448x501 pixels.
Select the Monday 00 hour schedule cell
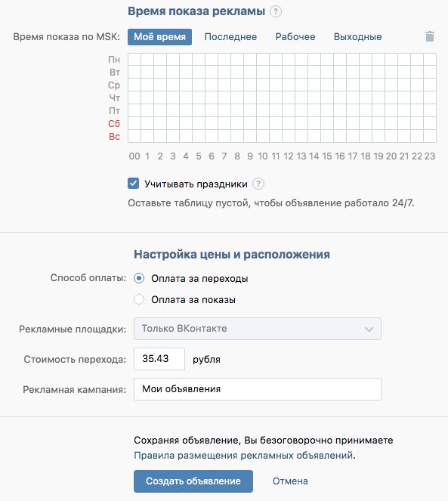coord(134,60)
